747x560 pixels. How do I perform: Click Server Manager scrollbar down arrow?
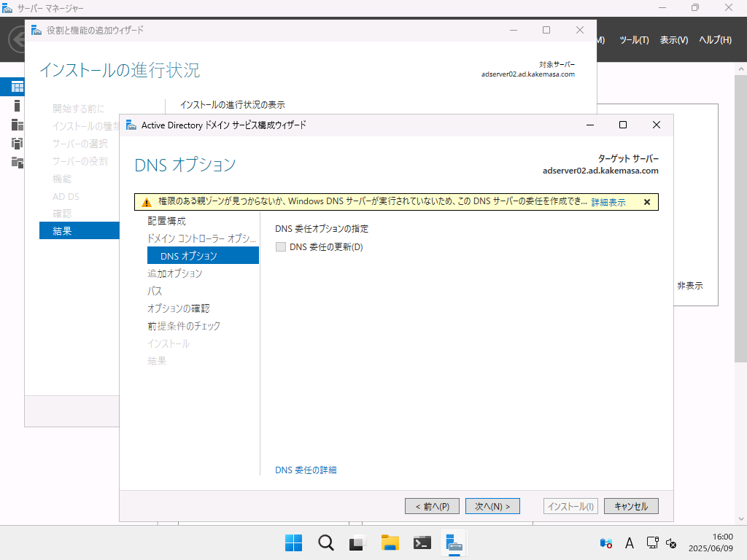741,518
